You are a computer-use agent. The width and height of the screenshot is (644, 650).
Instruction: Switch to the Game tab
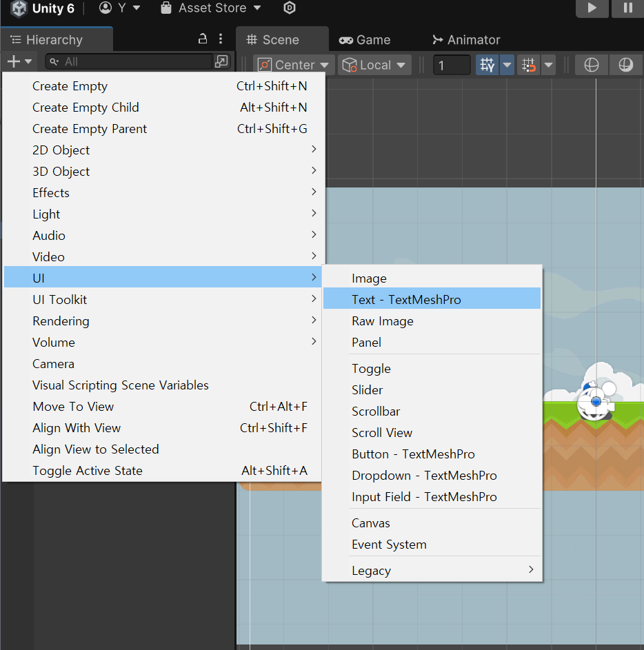(365, 40)
